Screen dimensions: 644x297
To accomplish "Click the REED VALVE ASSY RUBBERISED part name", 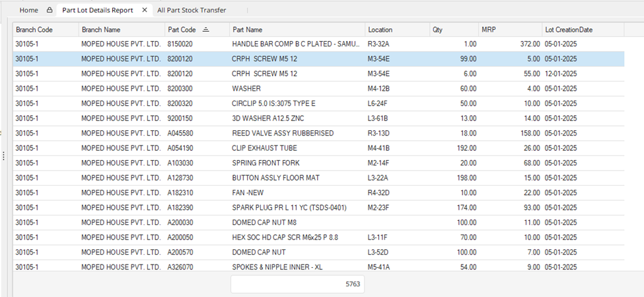I will 283,133.
